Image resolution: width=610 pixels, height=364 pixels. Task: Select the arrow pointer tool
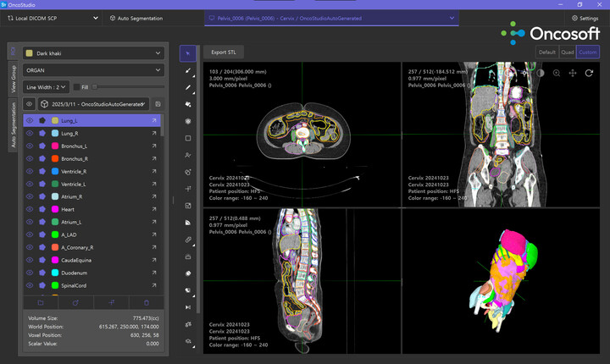click(x=187, y=52)
